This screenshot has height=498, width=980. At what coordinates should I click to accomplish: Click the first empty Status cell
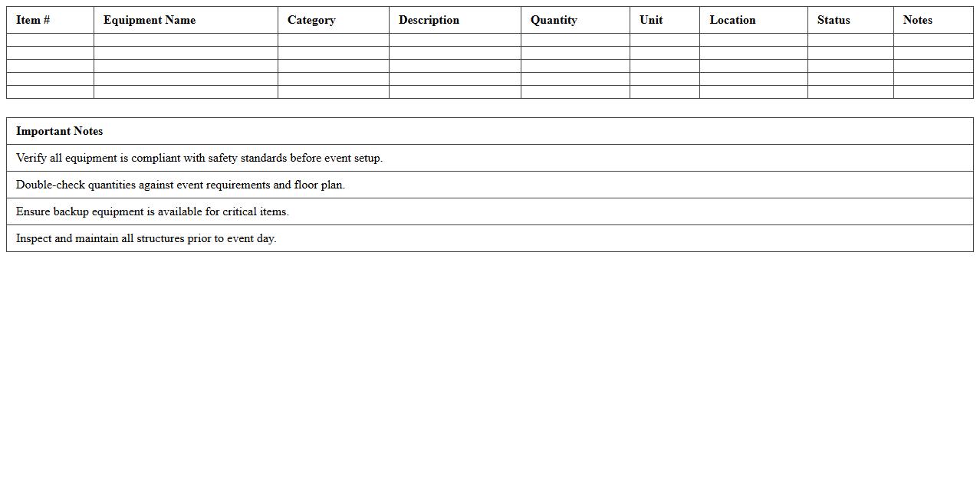click(850, 39)
